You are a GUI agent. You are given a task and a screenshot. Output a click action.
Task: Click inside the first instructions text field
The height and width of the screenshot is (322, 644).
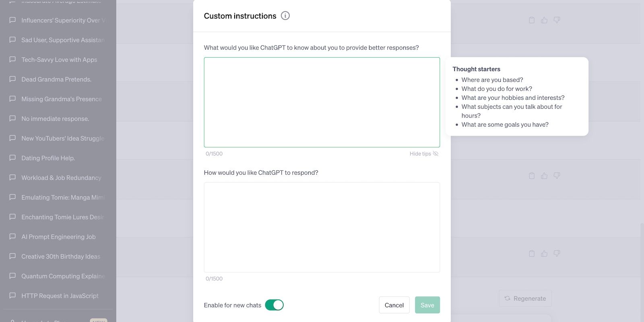[x=322, y=102]
